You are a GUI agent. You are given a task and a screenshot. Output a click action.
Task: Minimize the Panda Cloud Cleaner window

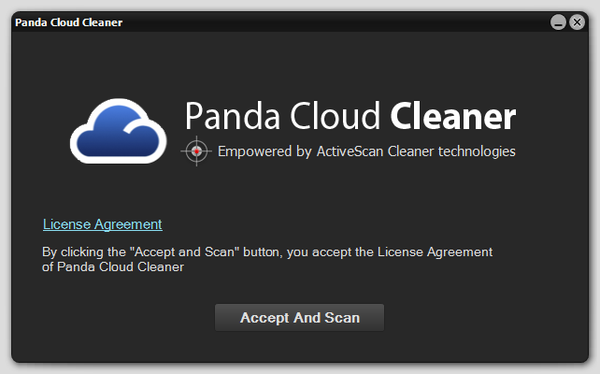558,22
